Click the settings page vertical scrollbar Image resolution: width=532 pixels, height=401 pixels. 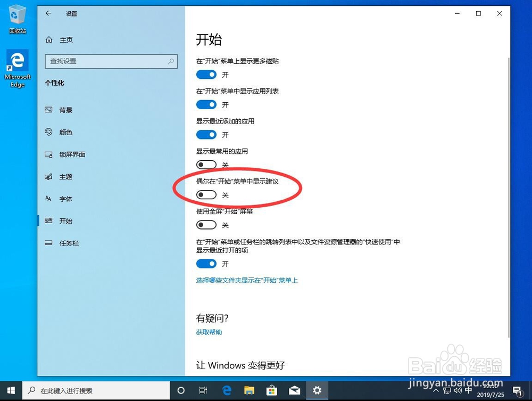click(x=509, y=197)
